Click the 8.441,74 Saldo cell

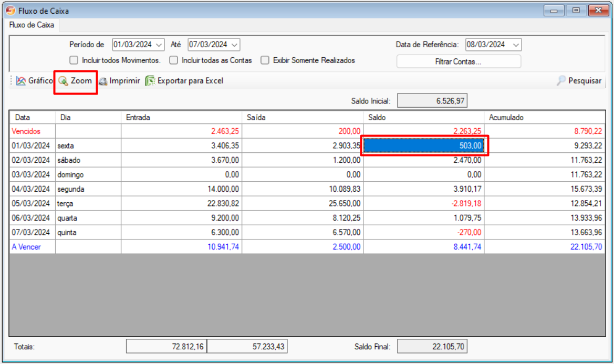424,247
